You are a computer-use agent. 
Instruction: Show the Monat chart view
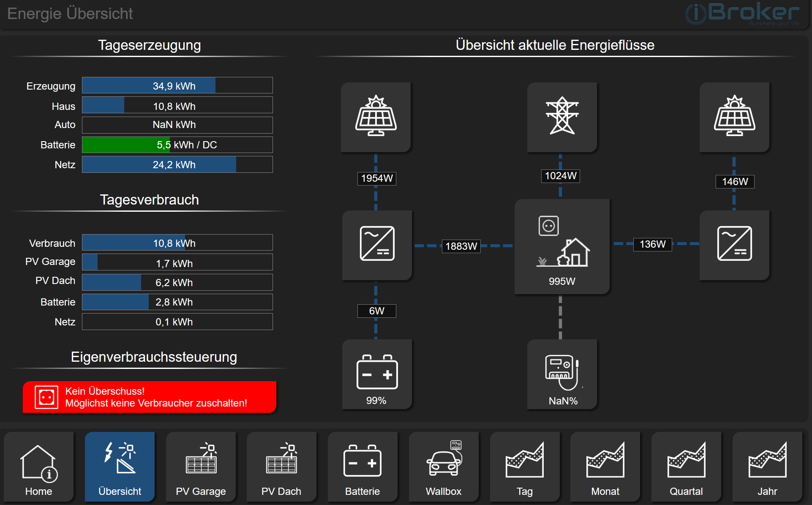click(605, 467)
